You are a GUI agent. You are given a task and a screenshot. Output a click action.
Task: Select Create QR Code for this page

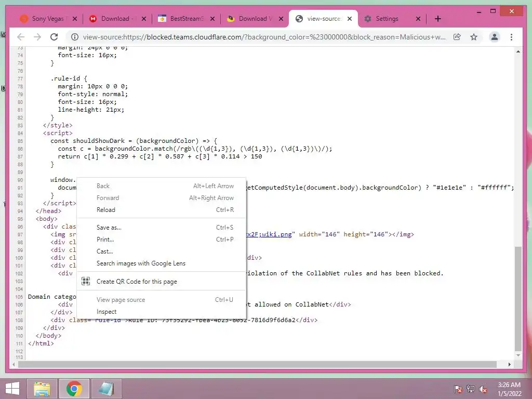(161, 281)
